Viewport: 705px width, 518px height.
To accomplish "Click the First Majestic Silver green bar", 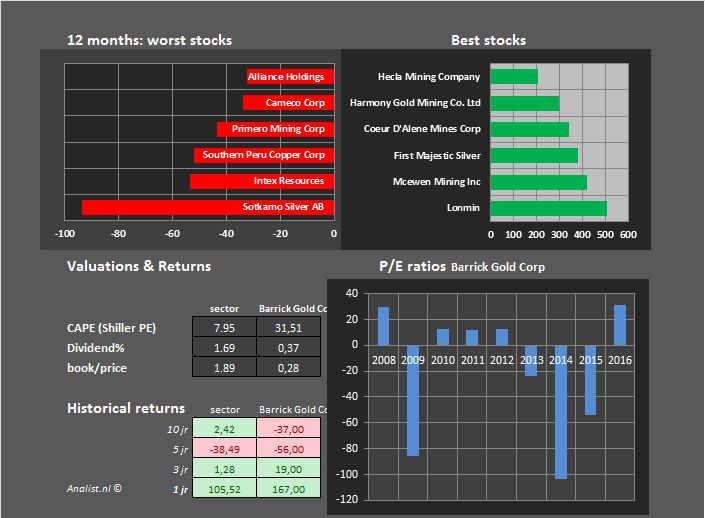I will click(534, 156).
